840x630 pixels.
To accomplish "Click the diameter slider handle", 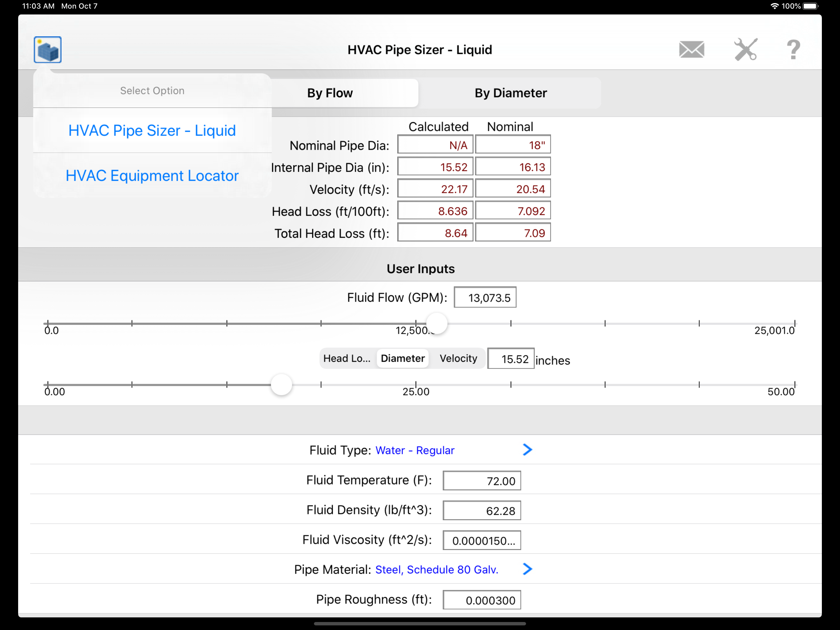I will click(281, 385).
